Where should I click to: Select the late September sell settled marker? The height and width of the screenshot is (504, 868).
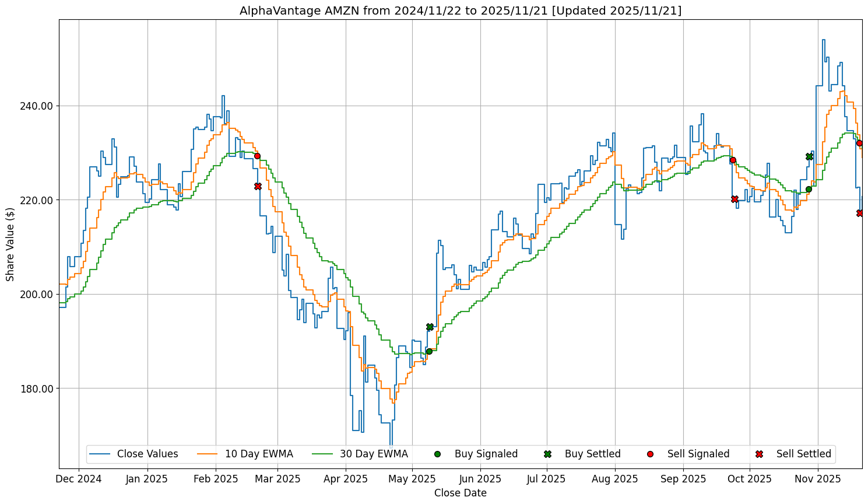pyautogui.click(x=735, y=199)
